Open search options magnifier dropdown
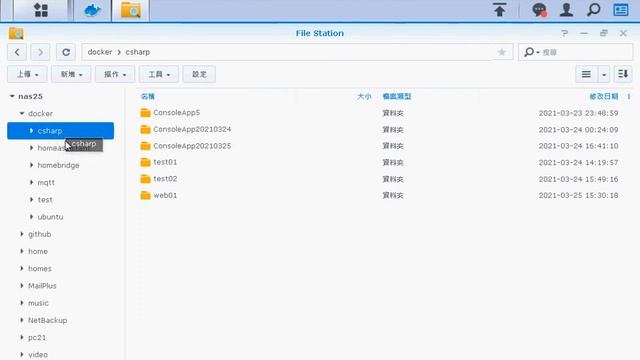Image resolution: width=640 pixels, height=360 pixels. click(531, 52)
